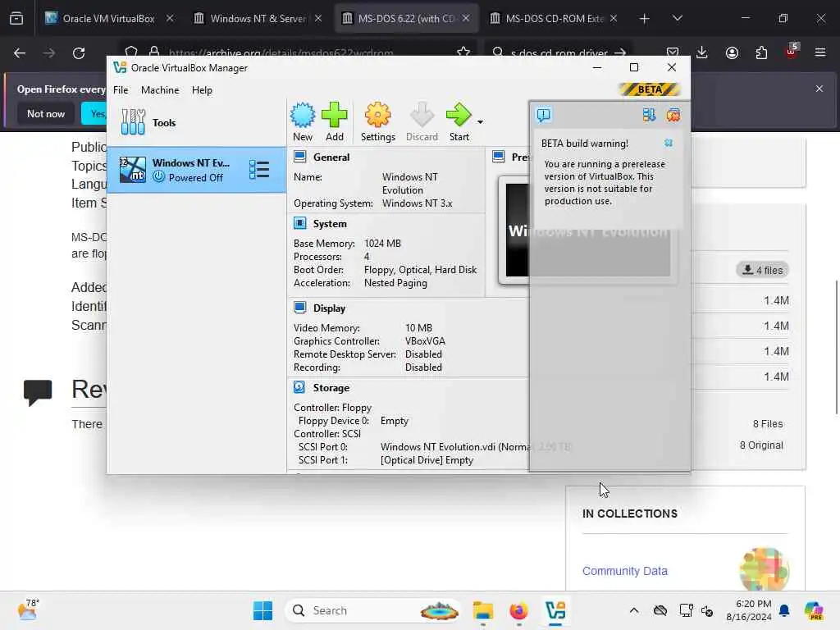The height and width of the screenshot is (630, 840).
Task: Click the General section header
Action: tap(331, 157)
